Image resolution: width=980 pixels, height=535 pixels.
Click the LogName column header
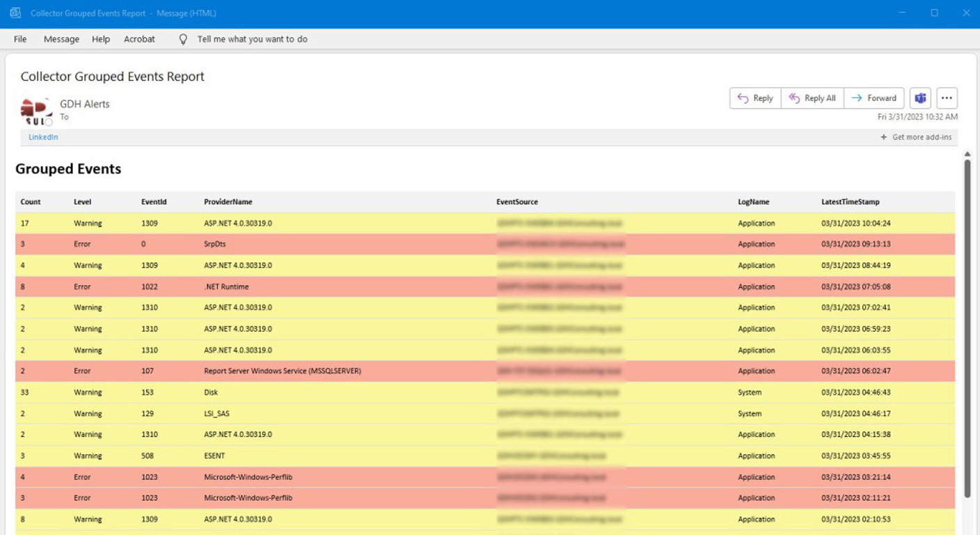tap(754, 202)
